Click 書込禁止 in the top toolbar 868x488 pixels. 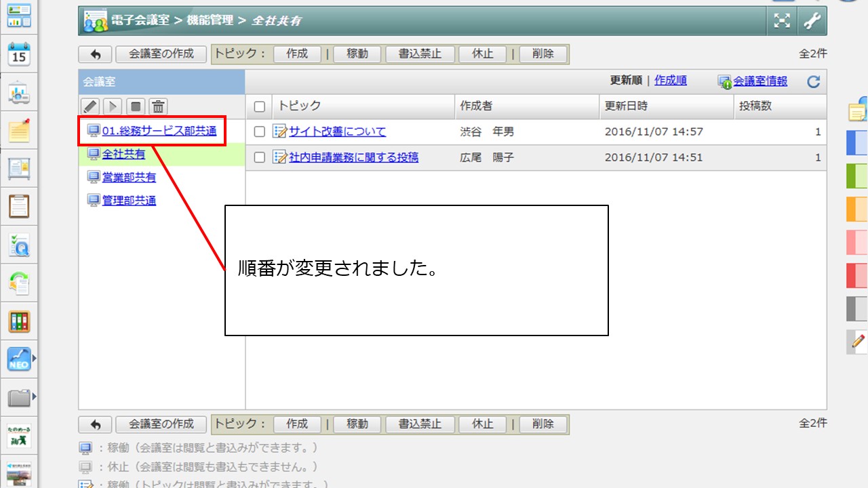420,54
